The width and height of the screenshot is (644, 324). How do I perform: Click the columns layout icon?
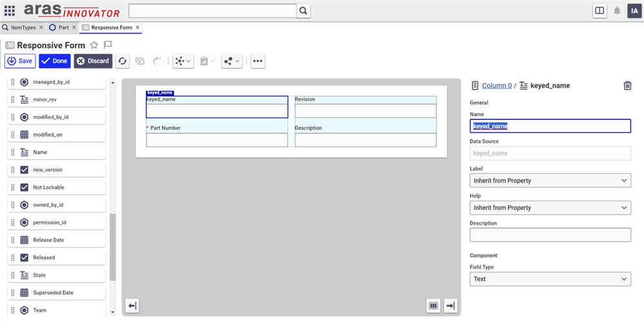[434, 306]
